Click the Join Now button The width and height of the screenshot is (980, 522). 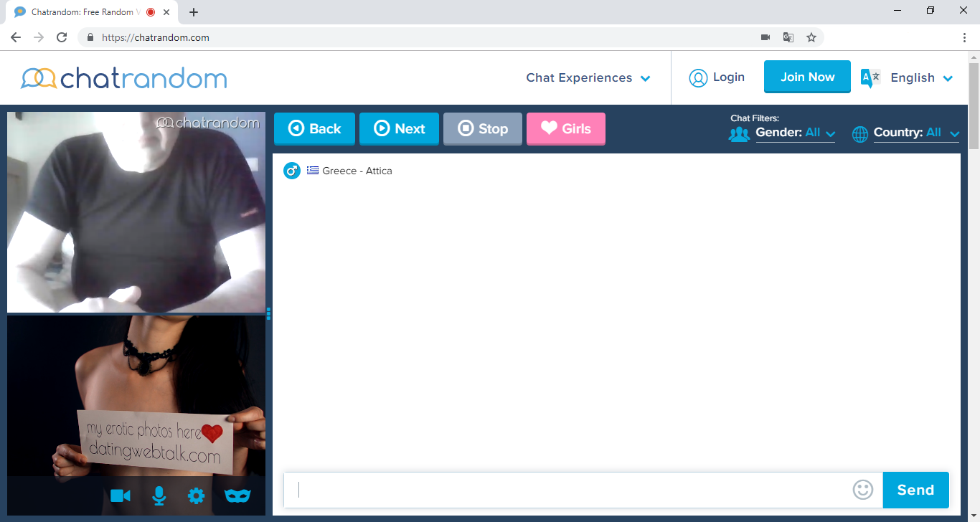point(807,77)
